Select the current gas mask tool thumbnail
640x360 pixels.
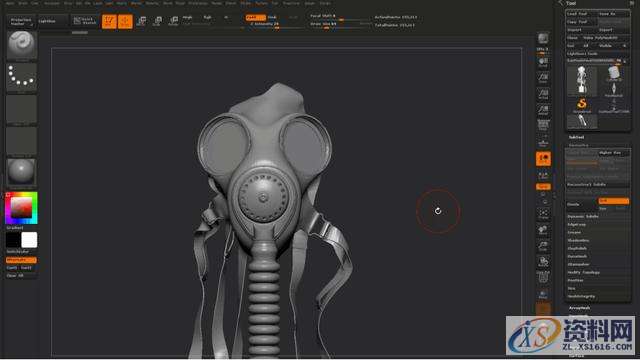tap(582, 80)
